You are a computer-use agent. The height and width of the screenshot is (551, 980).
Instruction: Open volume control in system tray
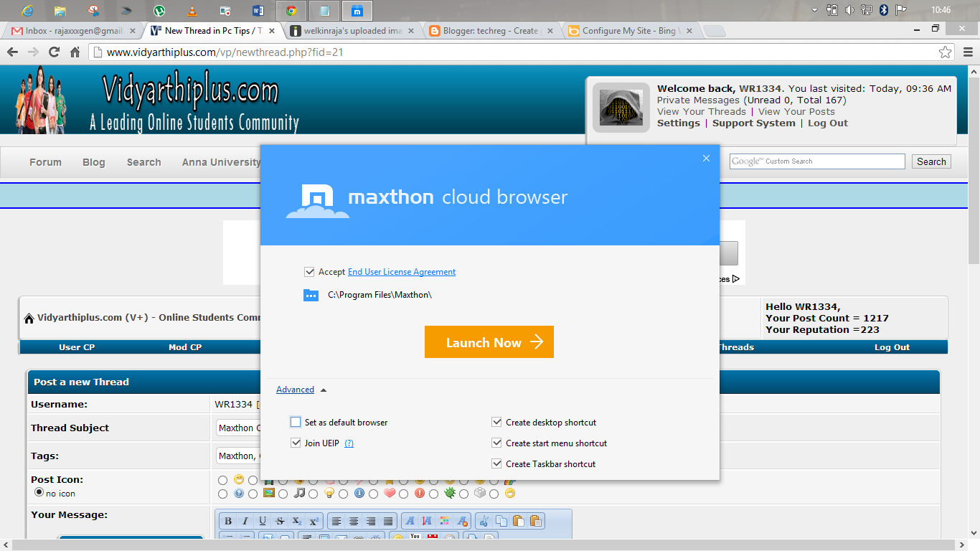[x=850, y=10]
